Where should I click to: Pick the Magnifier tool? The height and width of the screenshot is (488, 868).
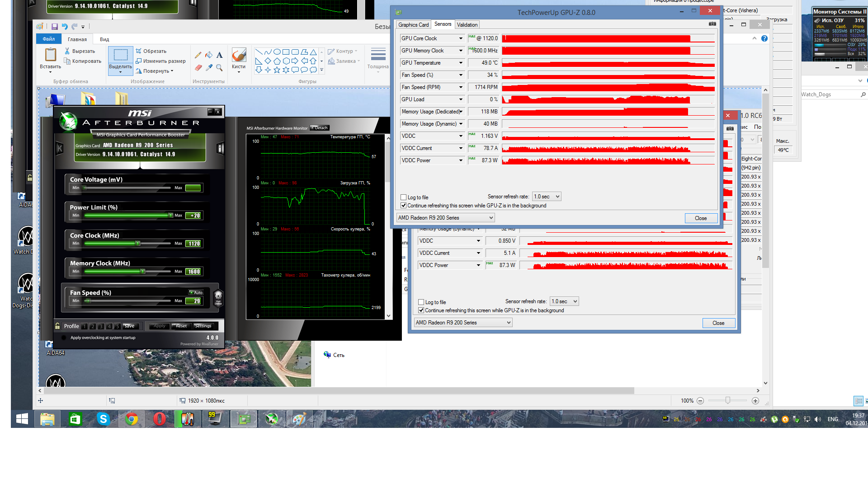pyautogui.click(x=219, y=68)
